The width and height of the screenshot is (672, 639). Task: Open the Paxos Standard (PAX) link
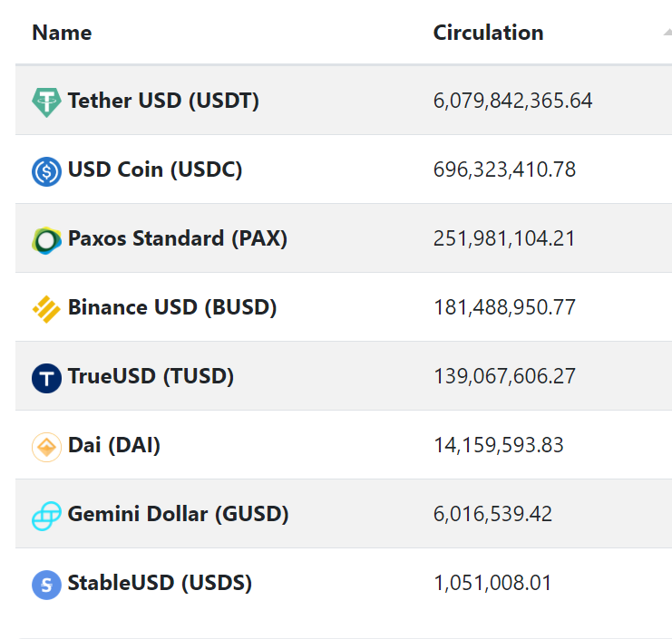point(177,238)
